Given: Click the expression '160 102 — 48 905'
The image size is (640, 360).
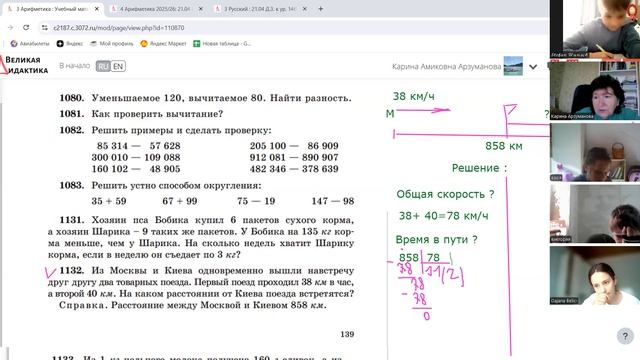Looking at the screenshot, I should tap(136, 169).
